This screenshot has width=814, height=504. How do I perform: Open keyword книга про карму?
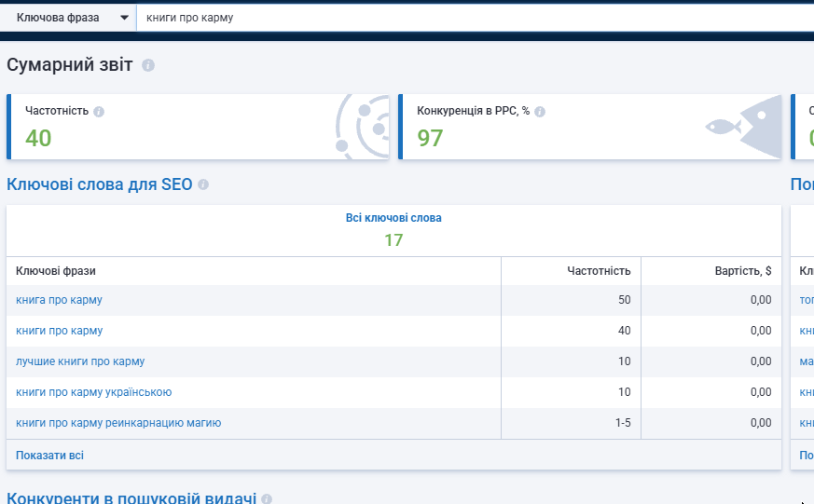coord(59,300)
